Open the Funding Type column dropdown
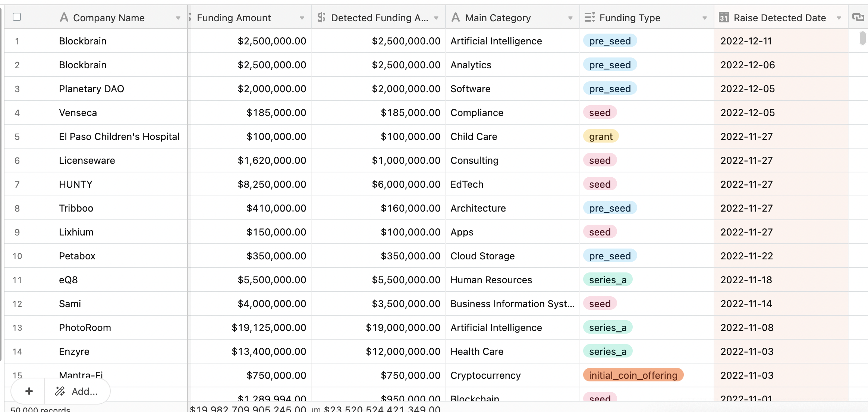 [705, 18]
